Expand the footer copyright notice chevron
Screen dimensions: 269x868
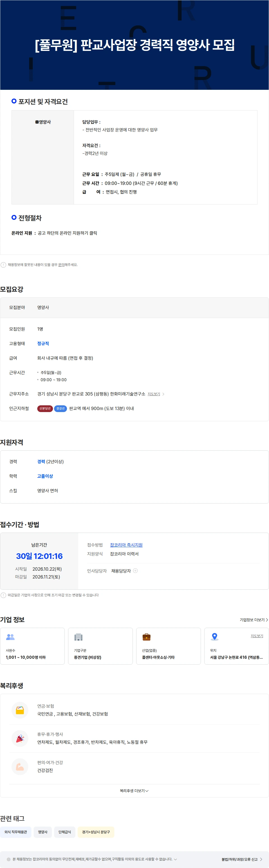pyautogui.click(x=175, y=859)
